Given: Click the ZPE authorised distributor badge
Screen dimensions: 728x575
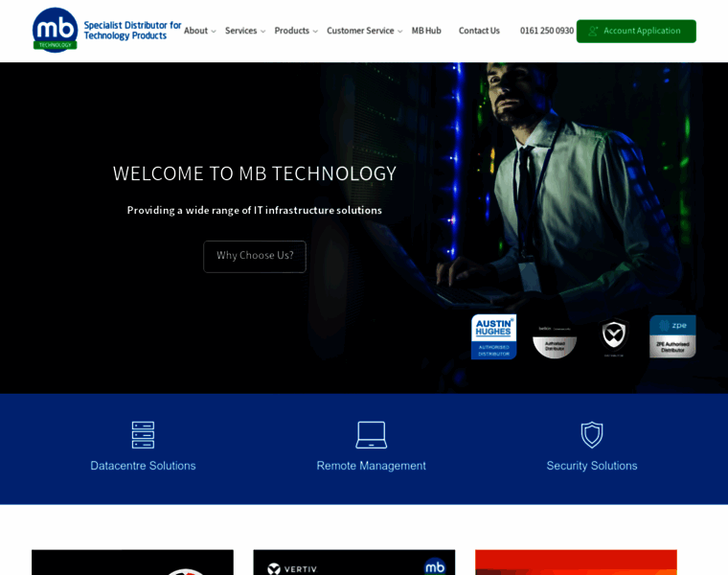Looking at the screenshot, I should point(672,336).
